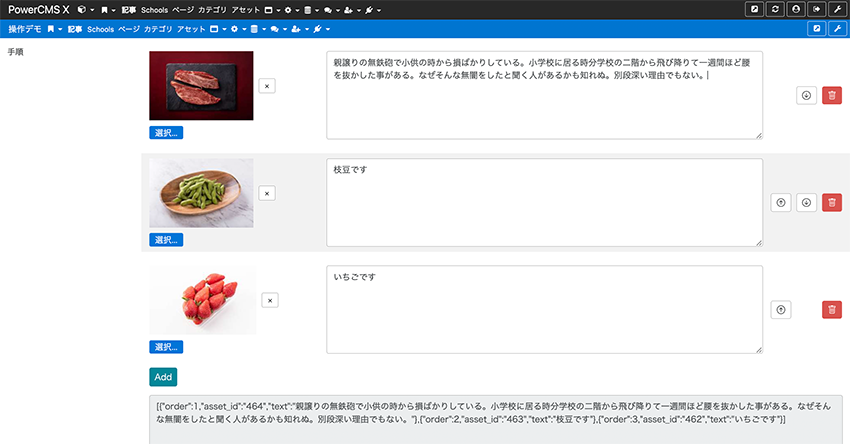The height and width of the screenshot is (444, 850).
Task: Click 選択... button under steak image
Action: pos(166,133)
